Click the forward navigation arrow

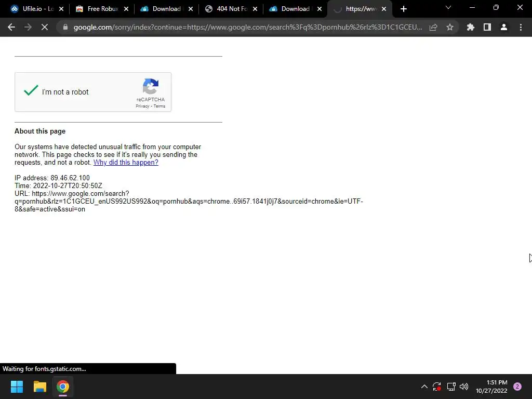(28, 27)
